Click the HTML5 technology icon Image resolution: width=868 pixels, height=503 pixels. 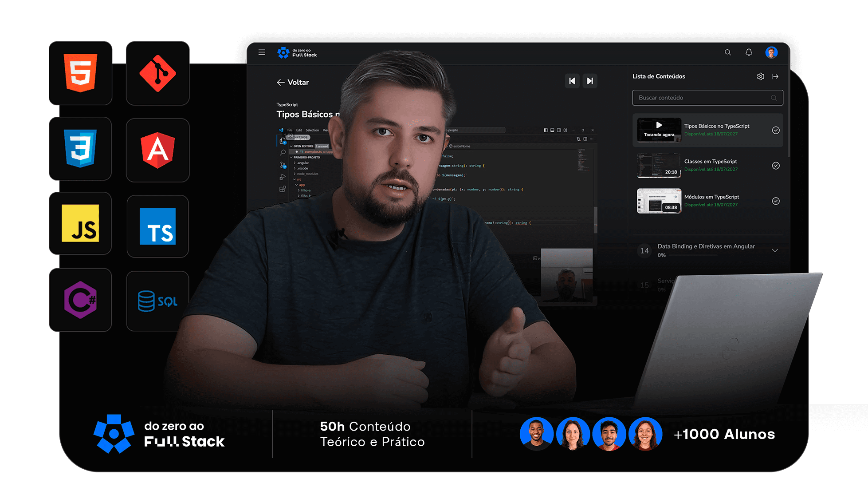[80, 73]
